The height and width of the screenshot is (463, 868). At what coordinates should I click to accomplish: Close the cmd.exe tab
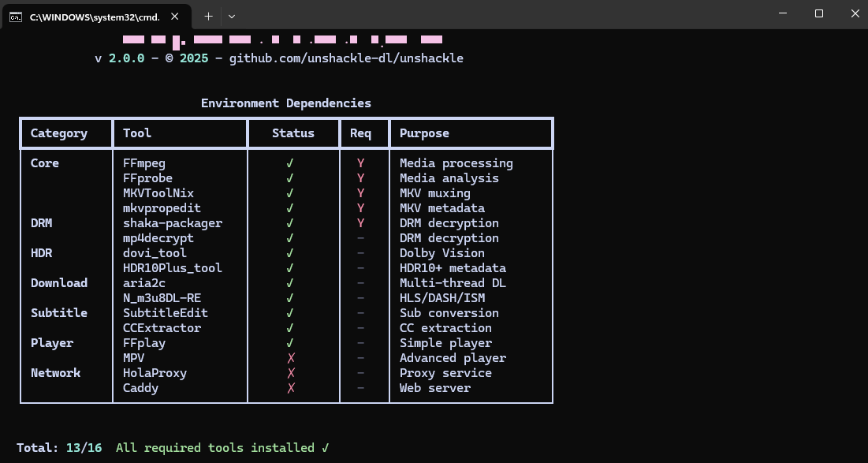point(174,17)
